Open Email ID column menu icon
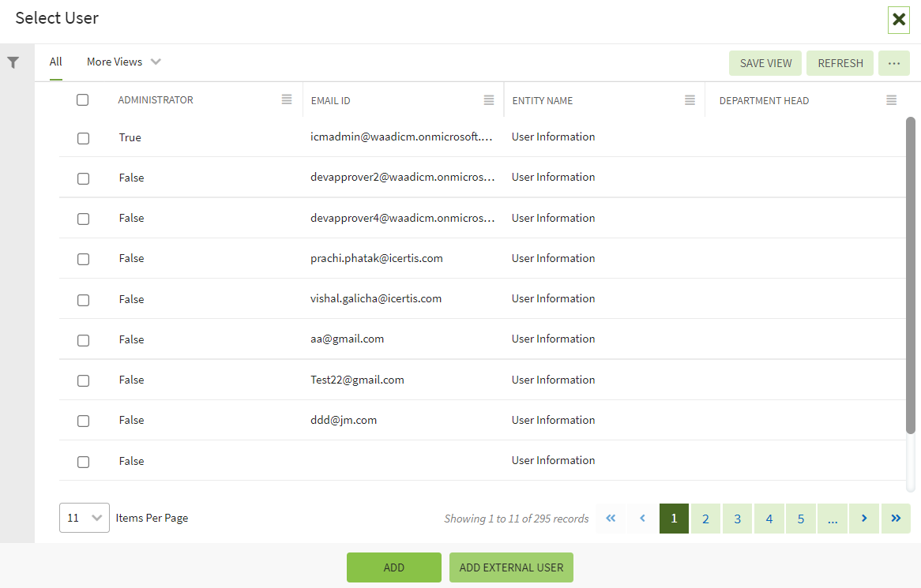The image size is (921, 588). pyautogui.click(x=489, y=100)
